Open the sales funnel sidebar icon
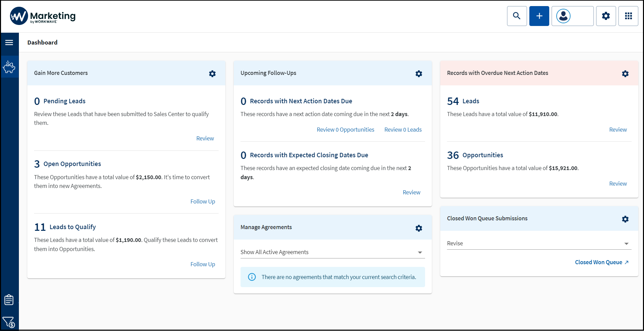 (x=9, y=322)
